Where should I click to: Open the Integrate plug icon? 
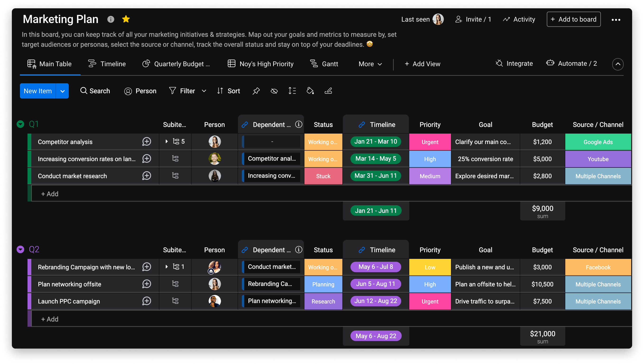coord(499,63)
